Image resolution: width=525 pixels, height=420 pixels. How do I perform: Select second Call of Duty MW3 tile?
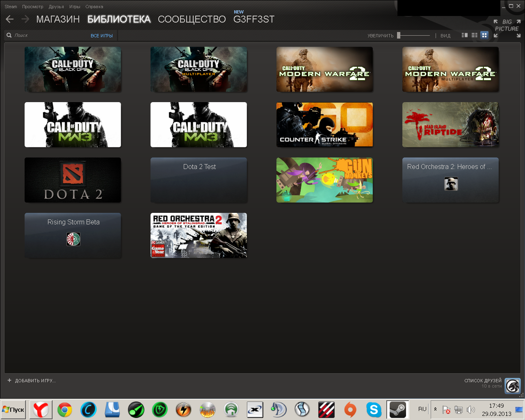coord(199,125)
